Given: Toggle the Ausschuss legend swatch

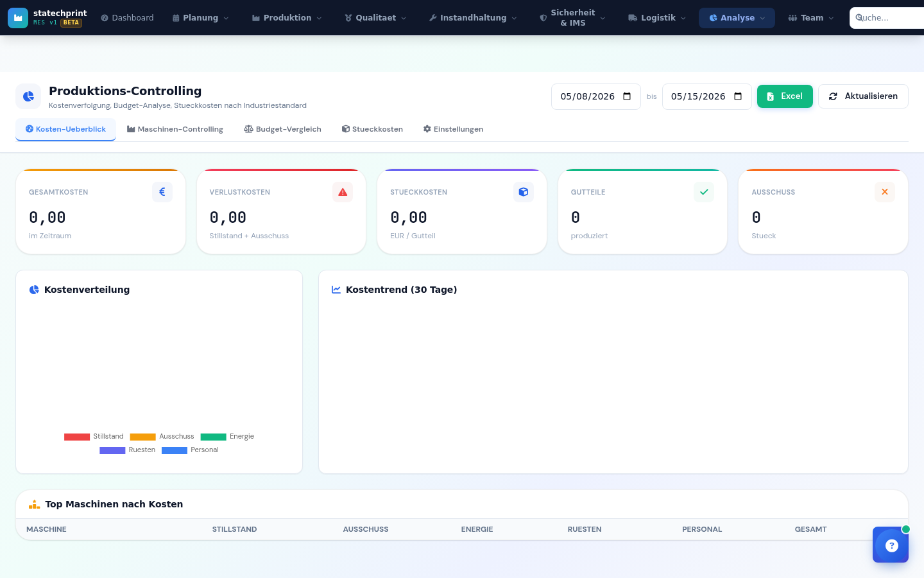Looking at the screenshot, I should 143,437.
